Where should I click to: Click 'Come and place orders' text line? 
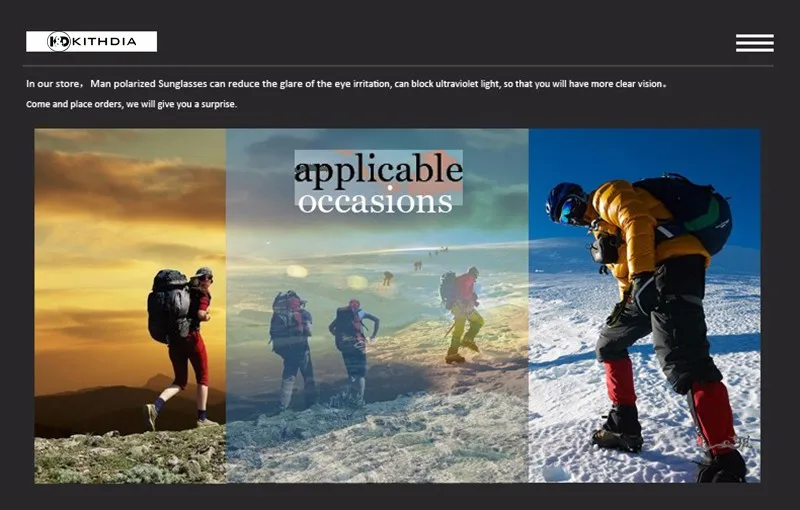pyautogui.click(x=131, y=104)
